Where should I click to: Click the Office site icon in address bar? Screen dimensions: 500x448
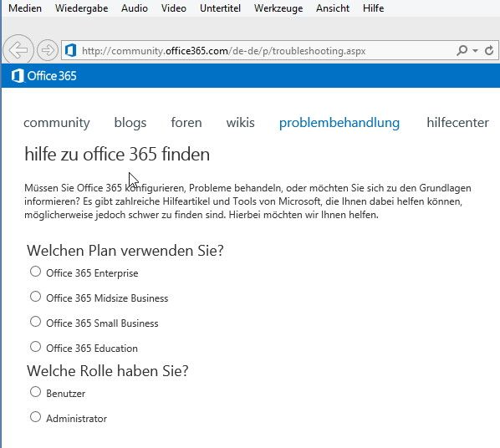[71, 50]
